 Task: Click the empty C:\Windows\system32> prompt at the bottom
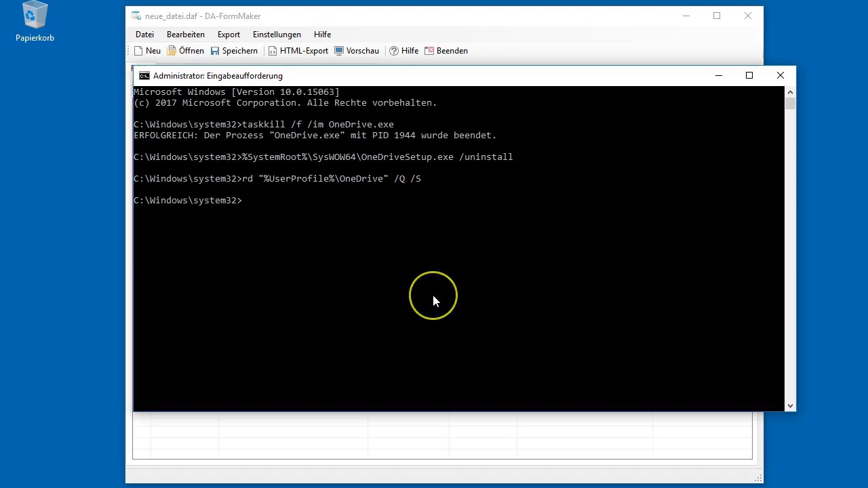(x=188, y=201)
